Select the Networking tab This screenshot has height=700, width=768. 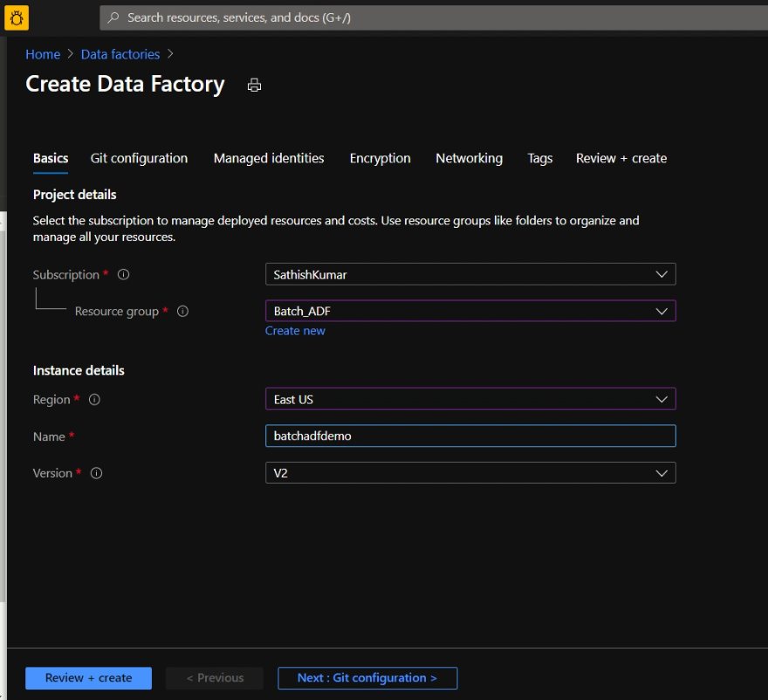[x=469, y=159]
